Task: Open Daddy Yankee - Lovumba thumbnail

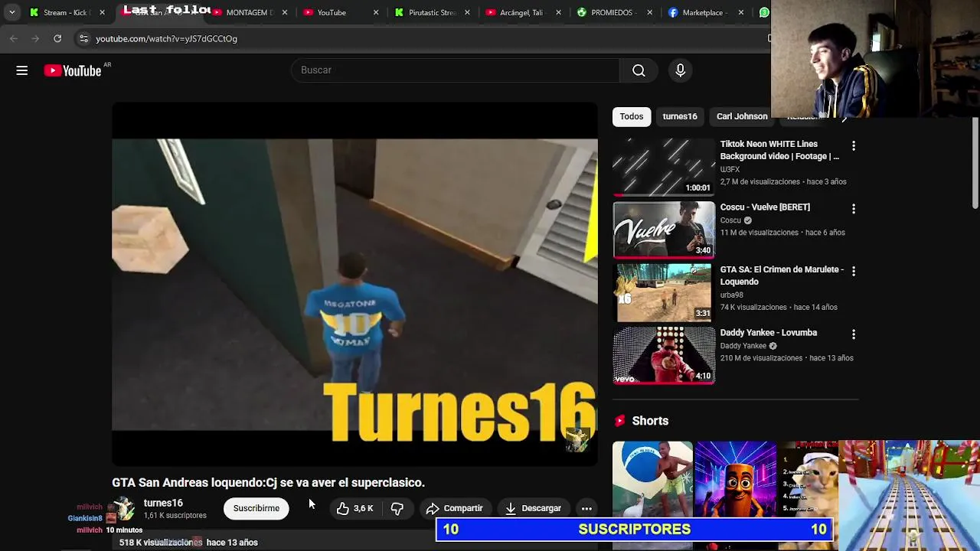Action: (x=664, y=355)
